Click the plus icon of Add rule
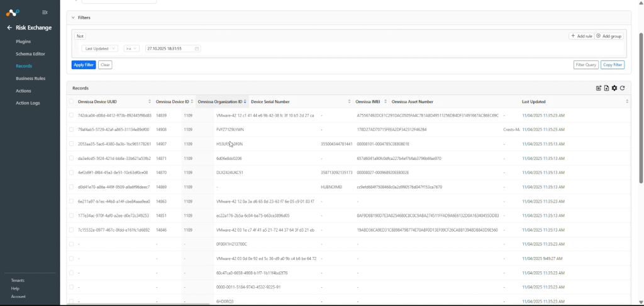Viewport: 644px width, 306px height. [573, 36]
